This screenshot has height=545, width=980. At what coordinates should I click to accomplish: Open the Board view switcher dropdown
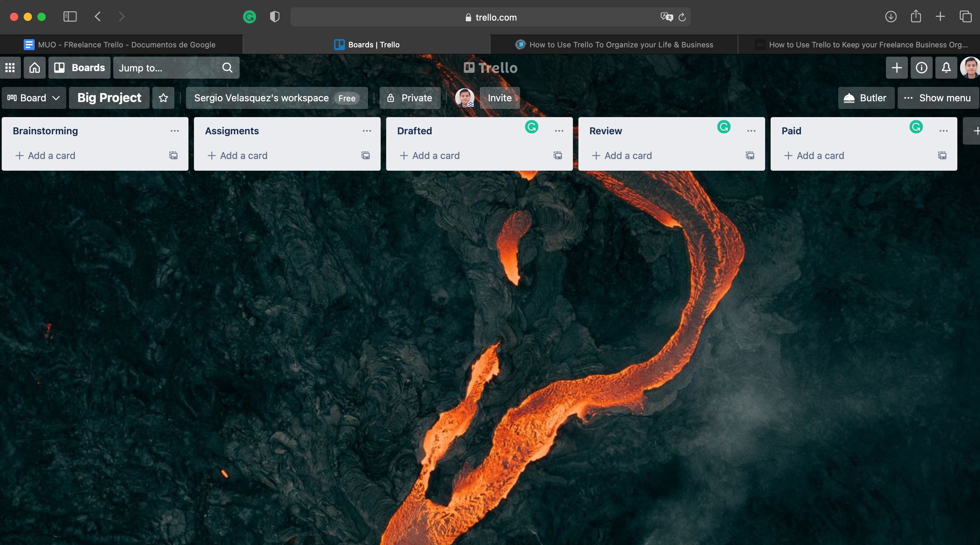click(34, 98)
